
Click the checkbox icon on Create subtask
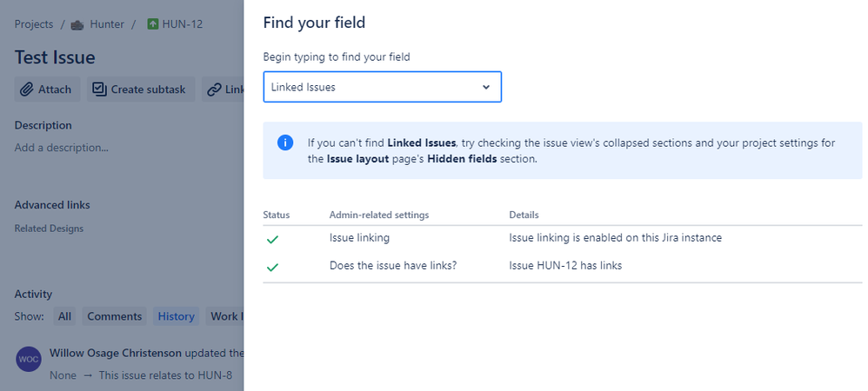click(99, 89)
